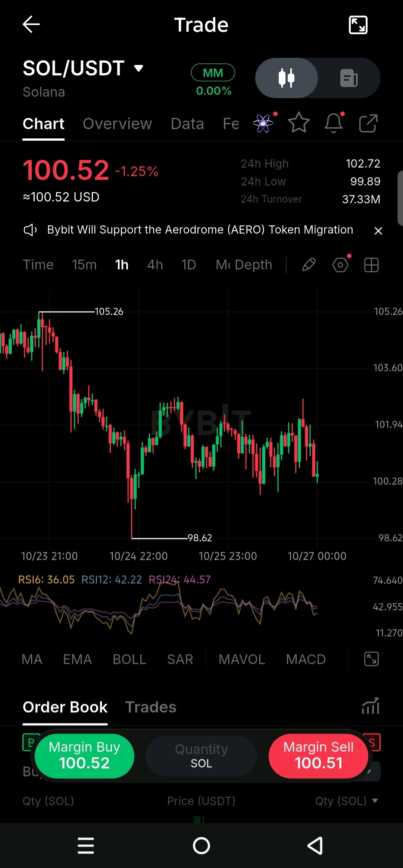
Task: Tap the announcement speaker icon
Action: pyautogui.click(x=30, y=230)
